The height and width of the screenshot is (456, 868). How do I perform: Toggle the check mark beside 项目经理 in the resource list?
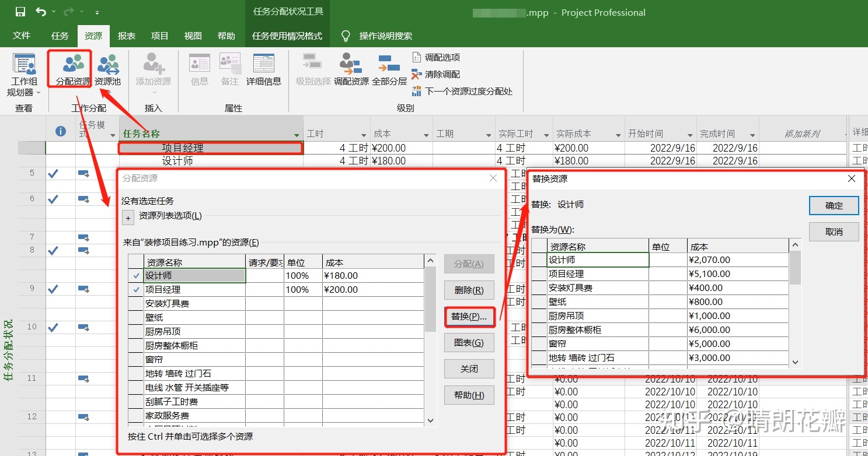[136, 289]
